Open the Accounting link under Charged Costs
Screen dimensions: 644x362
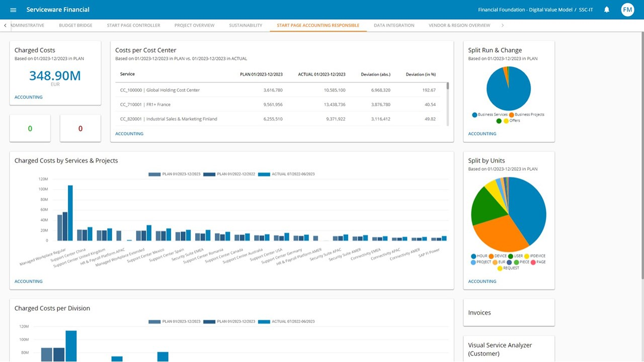pos(28,97)
